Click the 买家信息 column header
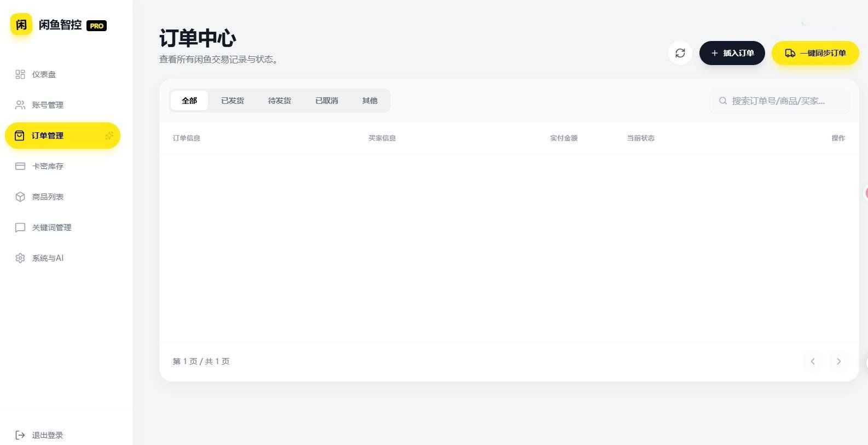The height and width of the screenshot is (445, 868). pyautogui.click(x=382, y=138)
